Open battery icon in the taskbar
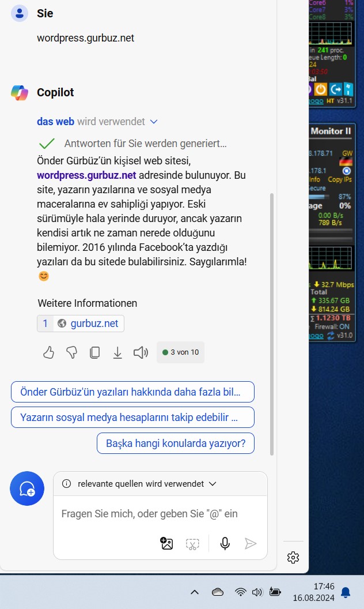This screenshot has width=364, height=609. click(275, 592)
